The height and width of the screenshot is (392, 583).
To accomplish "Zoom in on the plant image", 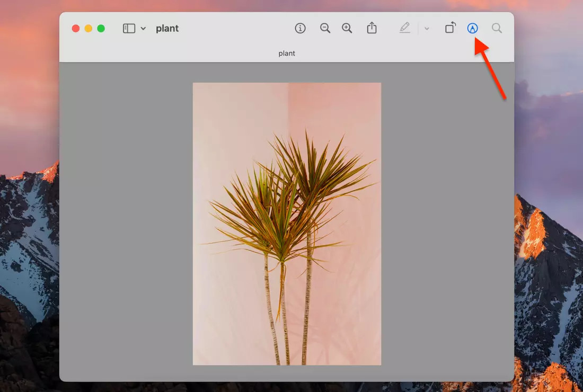I will [347, 29].
